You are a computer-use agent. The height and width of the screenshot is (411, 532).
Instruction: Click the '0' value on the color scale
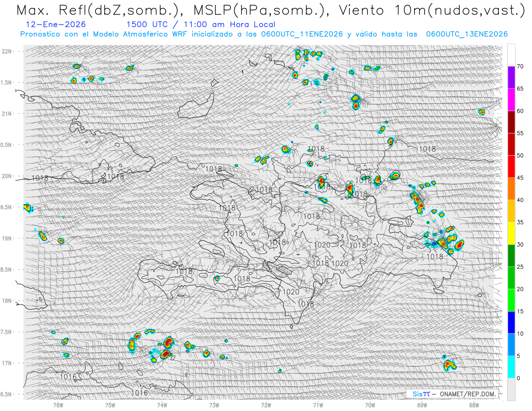[518, 378]
